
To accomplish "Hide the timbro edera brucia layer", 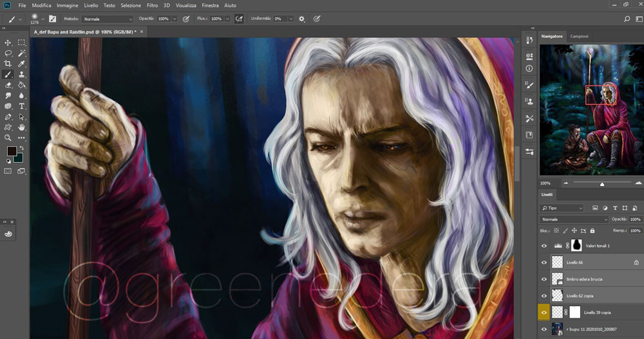I will [544, 279].
